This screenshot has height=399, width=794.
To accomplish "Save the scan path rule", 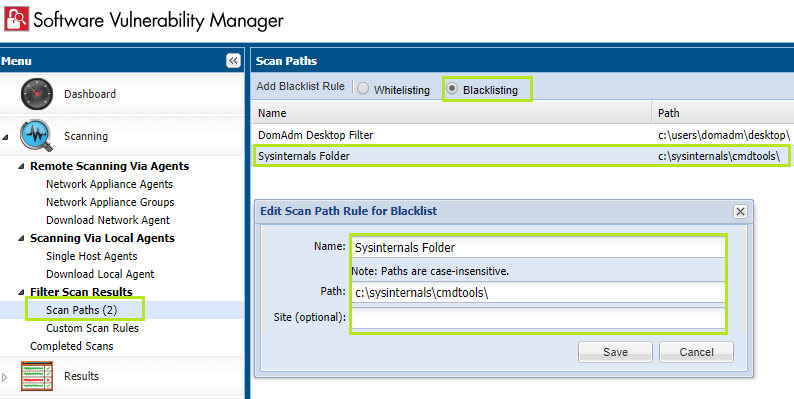I will (x=615, y=352).
